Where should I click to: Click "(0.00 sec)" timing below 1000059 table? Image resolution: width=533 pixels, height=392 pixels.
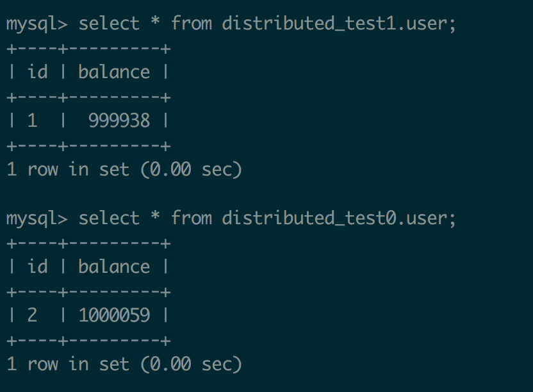[186, 364]
